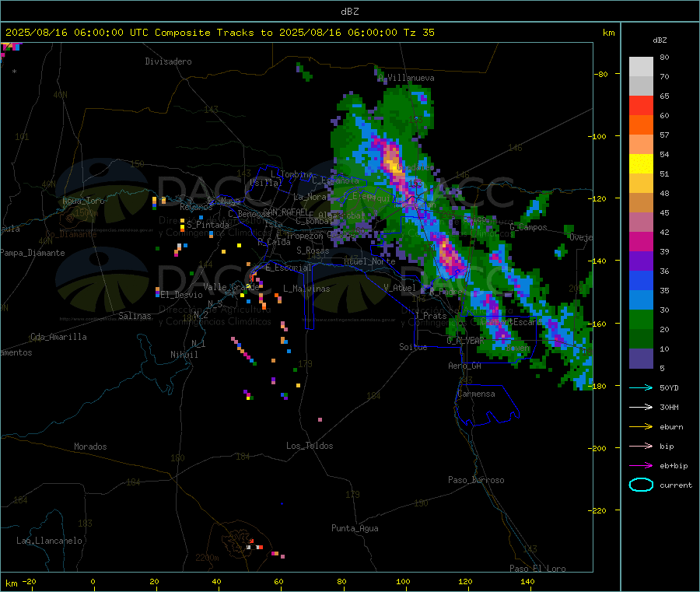This screenshot has height=592, width=700.
Task: Click the Paso_El_Loro place label
Action: click(538, 569)
